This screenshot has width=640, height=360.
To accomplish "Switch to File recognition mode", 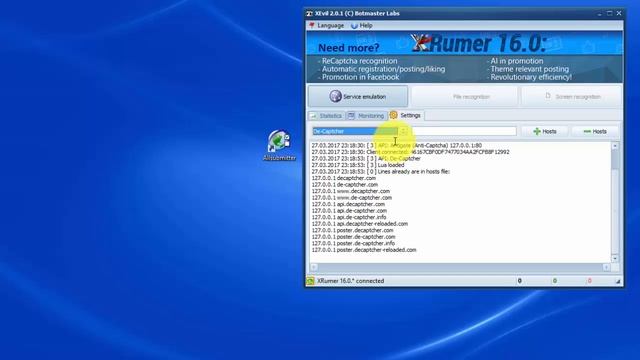I will [x=465, y=97].
